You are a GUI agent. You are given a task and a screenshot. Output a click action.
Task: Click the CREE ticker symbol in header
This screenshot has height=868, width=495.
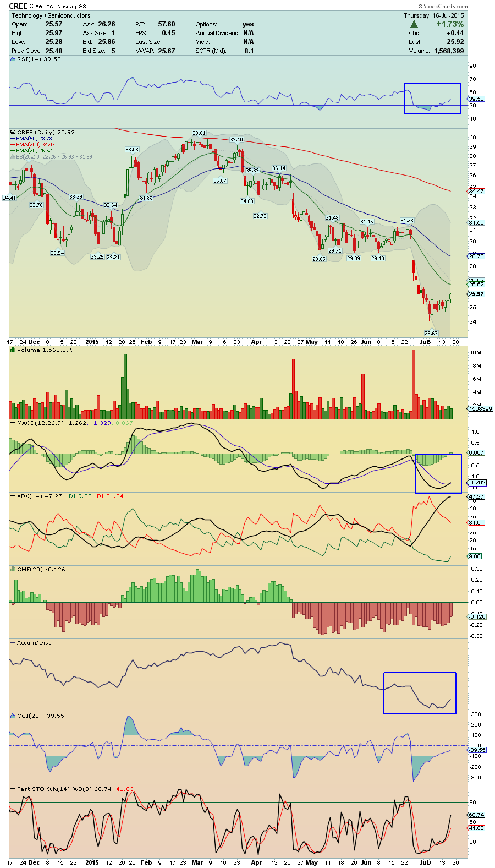click(x=18, y=6)
